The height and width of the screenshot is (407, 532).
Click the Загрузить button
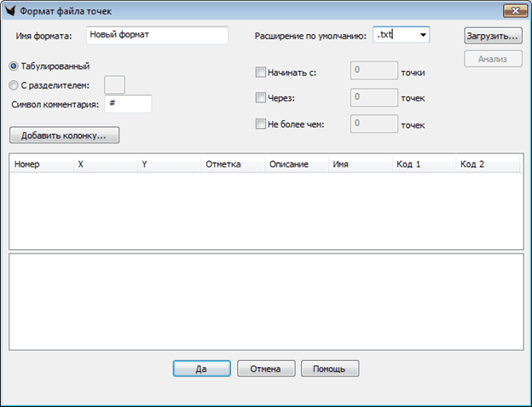tap(492, 37)
